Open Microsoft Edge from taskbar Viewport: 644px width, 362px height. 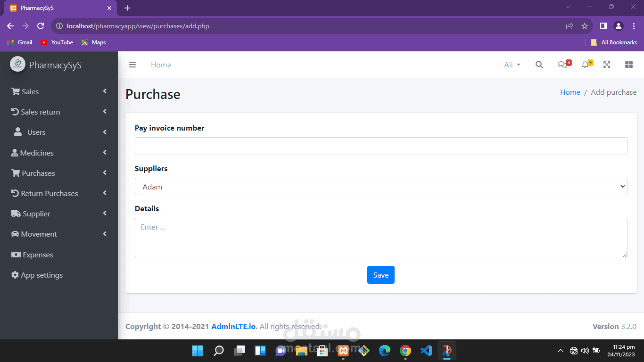click(x=385, y=351)
